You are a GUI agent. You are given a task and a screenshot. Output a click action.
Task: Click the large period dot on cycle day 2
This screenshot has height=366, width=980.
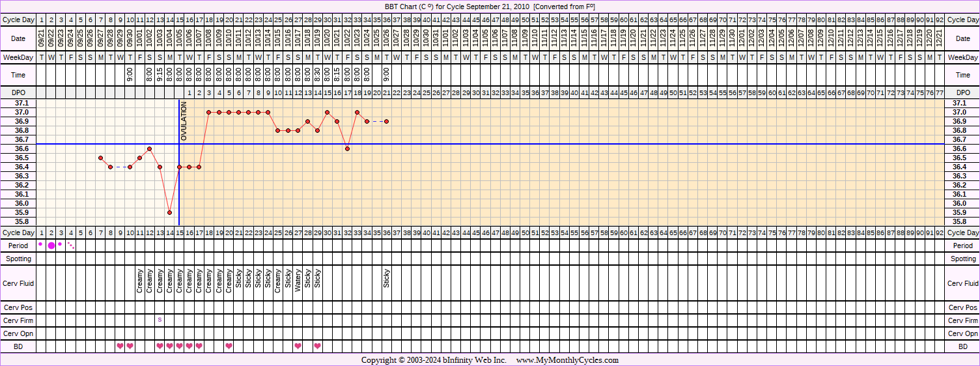pyautogui.click(x=51, y=246)
